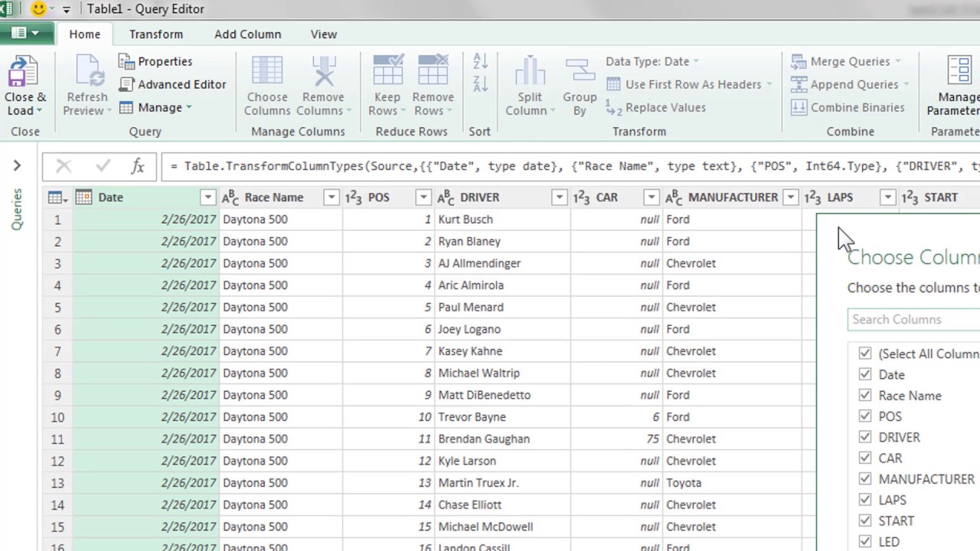Viewport: 980px width, 551px height.
Task: Open Properties in the Query group
Action: coord(155,61)
